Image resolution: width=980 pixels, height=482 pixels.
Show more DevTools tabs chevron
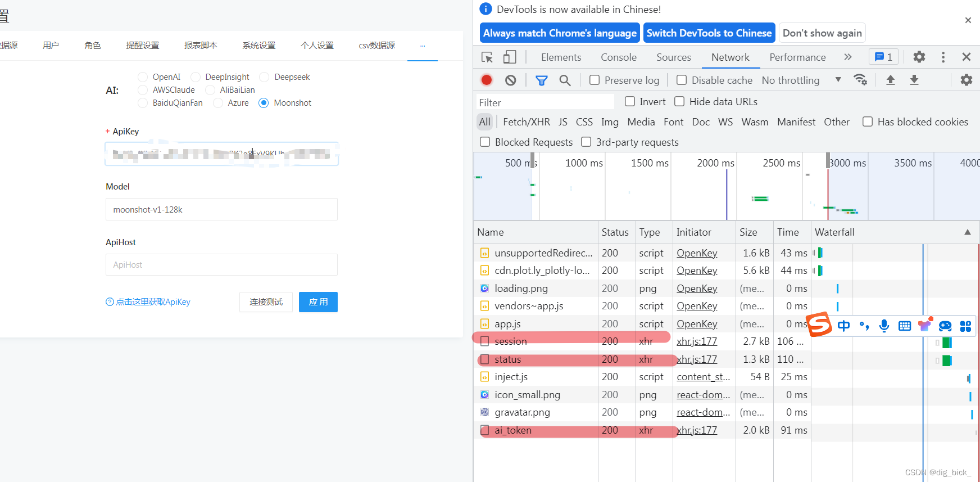click(x=847, y=57)
